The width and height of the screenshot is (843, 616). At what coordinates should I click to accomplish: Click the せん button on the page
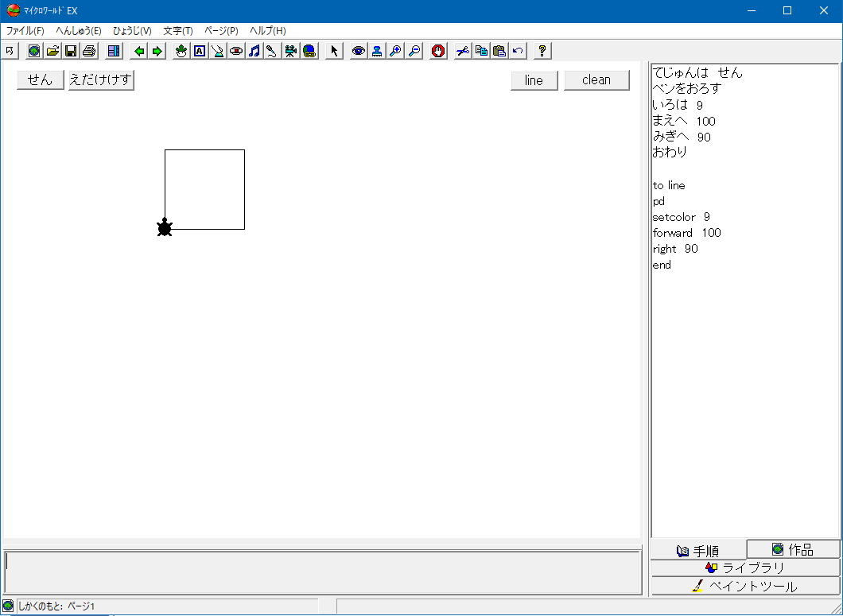point(41,80)
